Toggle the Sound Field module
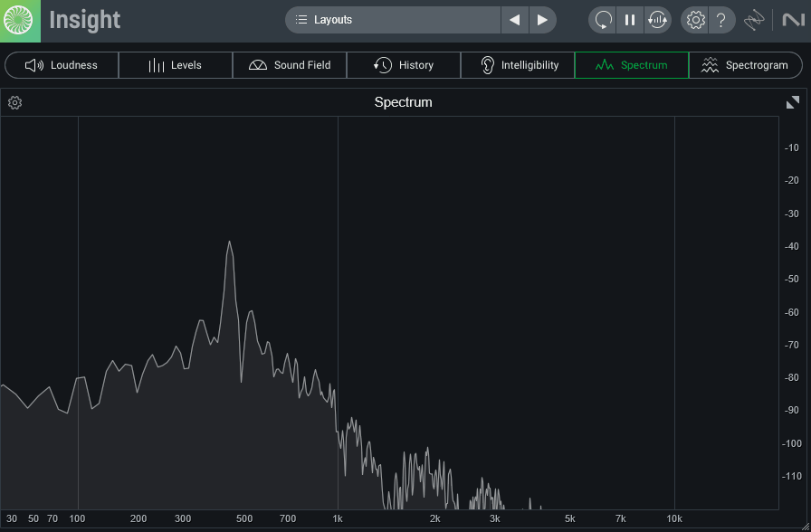The image size is (811, 532). pyautogui.click(x=290, y=65)
